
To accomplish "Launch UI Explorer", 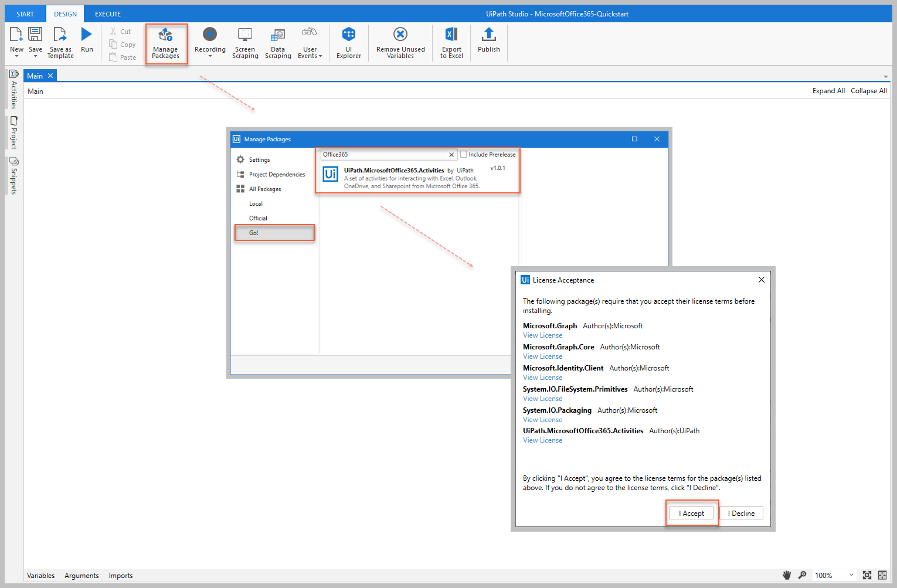I will 349,43.
